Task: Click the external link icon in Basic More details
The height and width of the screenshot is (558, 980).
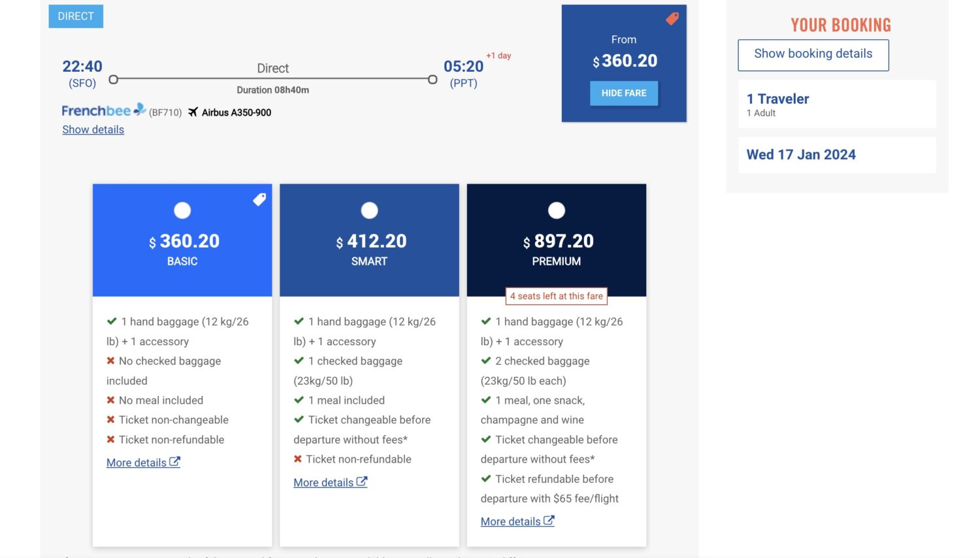Action: (x=174, y=461)
